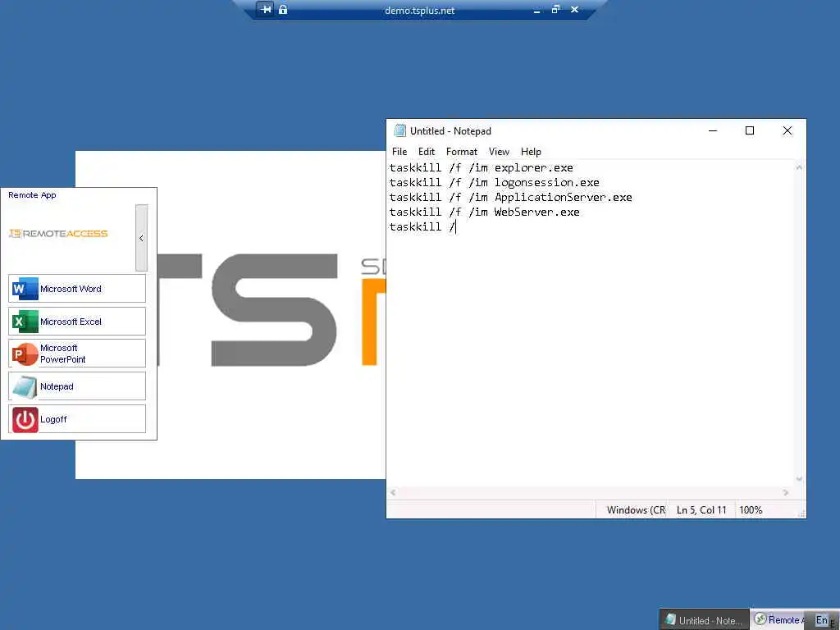This screenshot has height=630, width=840.
Task: Restore down the remote session window
Action: coord(555,9)
